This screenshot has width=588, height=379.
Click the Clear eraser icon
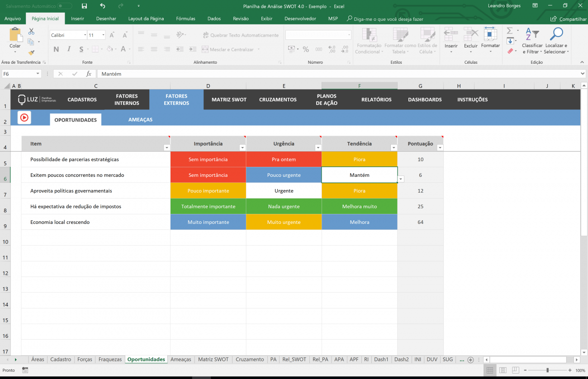tap(510, 52)
